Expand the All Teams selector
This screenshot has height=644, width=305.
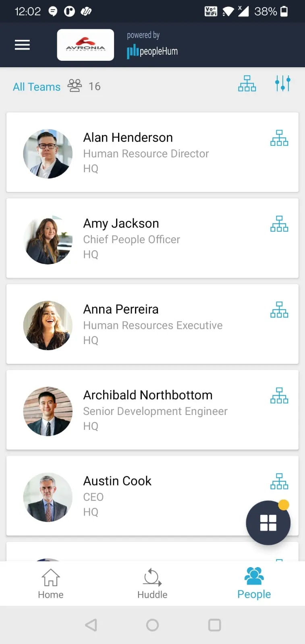pos(37,87)
